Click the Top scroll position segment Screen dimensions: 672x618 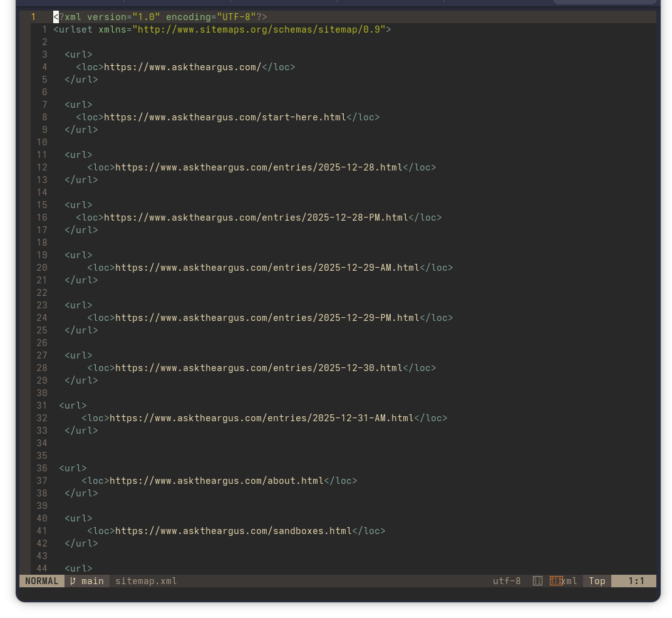click(596, 581)
